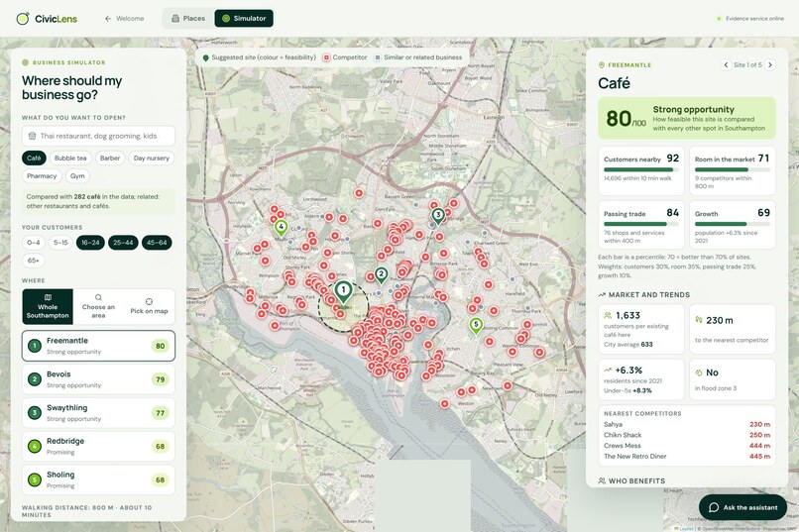Click the Crews Mess competitor row
799x532 pixels.
tap(687, 446)
